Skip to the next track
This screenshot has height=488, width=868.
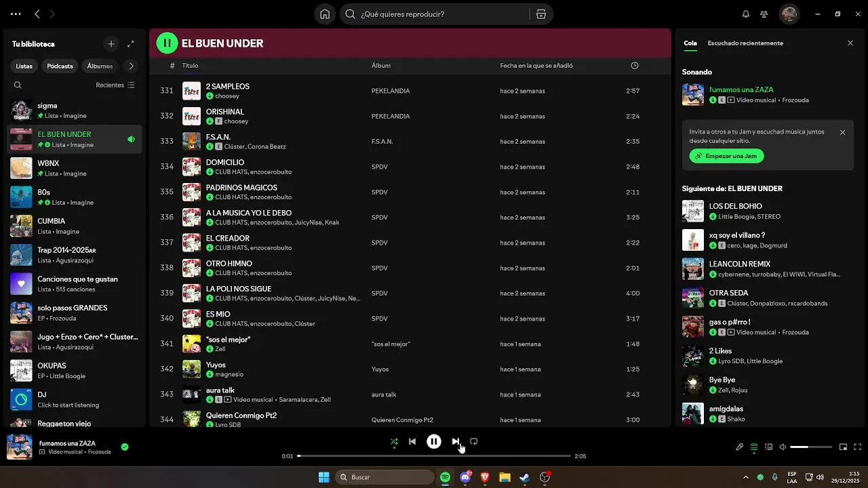click(x=456, y=442)
